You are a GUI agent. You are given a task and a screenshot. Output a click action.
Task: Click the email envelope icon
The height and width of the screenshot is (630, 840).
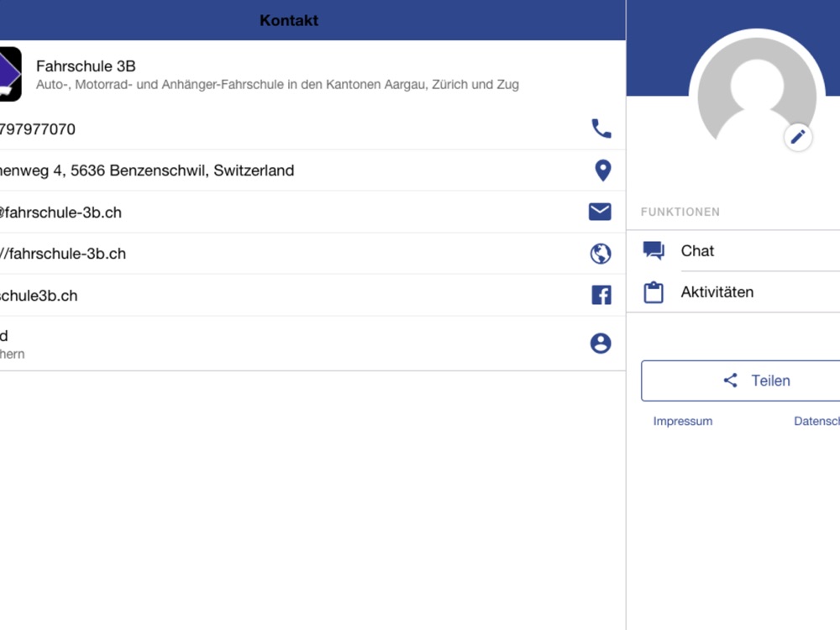(600, 212)
